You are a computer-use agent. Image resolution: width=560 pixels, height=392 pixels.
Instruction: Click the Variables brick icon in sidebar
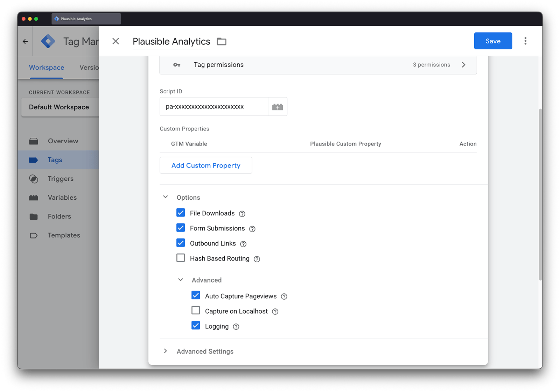point(34,198)
